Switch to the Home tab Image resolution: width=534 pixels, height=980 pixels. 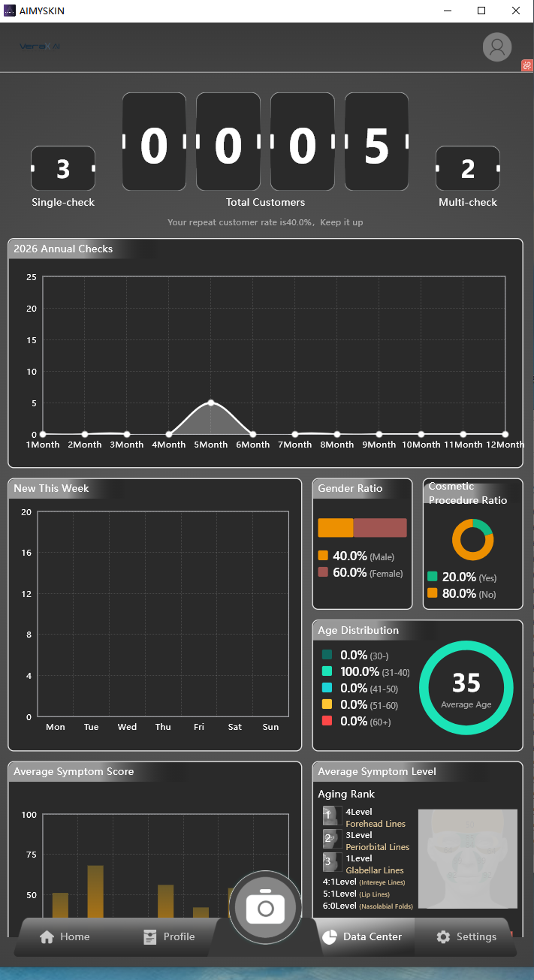coord(65,936)
